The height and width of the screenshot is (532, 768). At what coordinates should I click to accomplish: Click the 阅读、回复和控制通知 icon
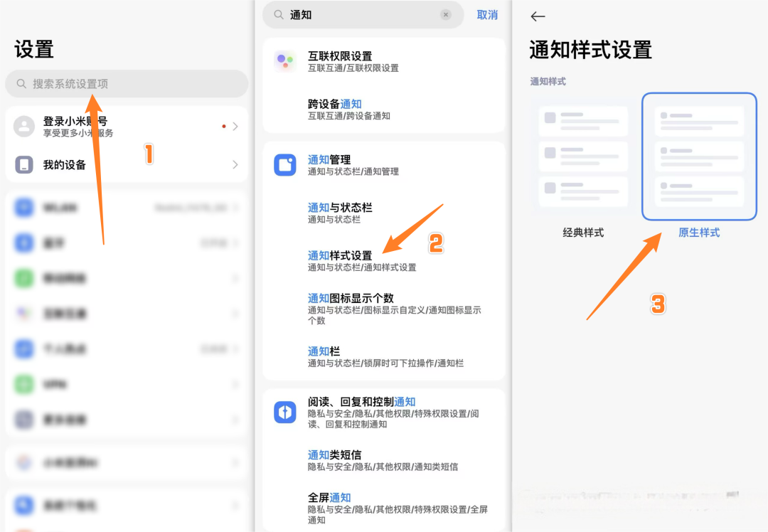click(x=284, y=412)
